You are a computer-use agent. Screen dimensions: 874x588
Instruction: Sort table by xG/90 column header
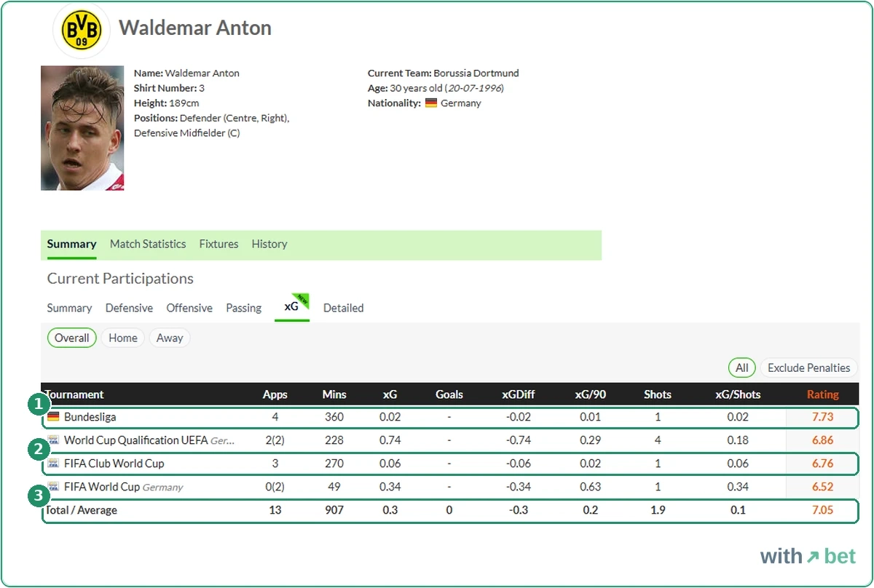(591, 394)
